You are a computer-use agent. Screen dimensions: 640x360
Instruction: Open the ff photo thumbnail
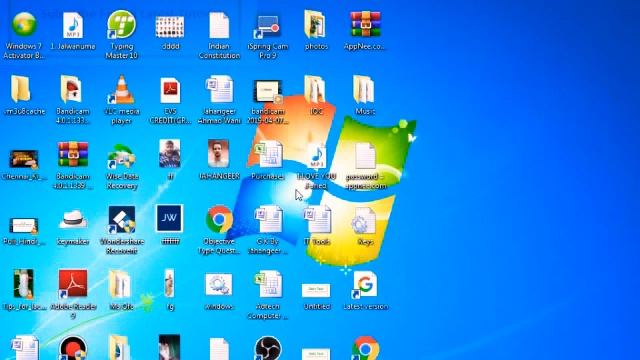point(170,153)
